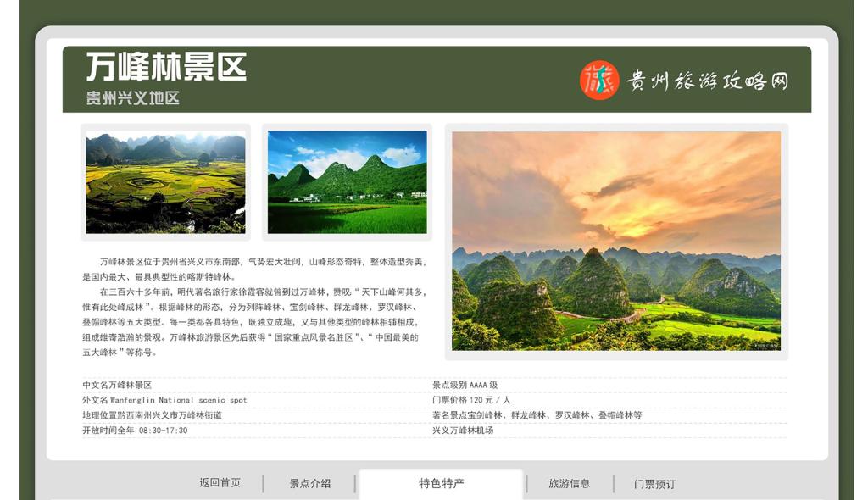The width and height of the screenshot is (868, 500).
Task: Click the 著名景点 attractions list row
Action: point(537,415)
